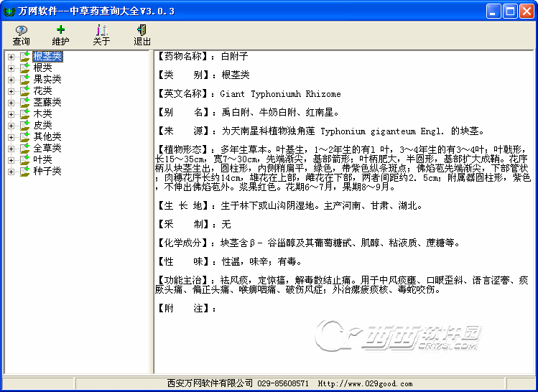Click the folder icon beside 种子类

coord(24,172)
